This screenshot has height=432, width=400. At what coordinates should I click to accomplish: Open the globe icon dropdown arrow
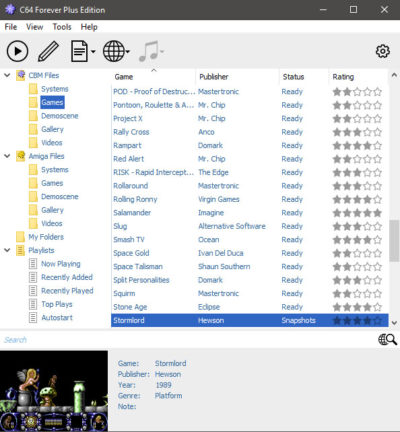(x=128, y=52)
